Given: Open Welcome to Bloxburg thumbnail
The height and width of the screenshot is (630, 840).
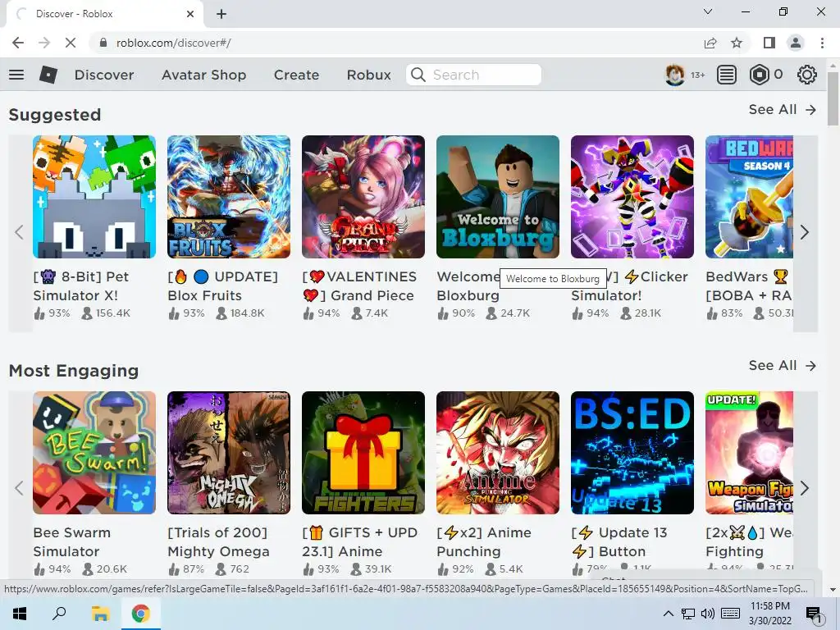Looking at the screenshot, I should 498,197.
